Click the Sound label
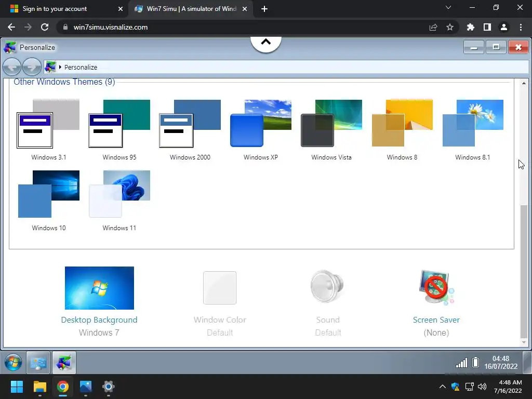Screen dimensions: 532x399 [328, 320]
